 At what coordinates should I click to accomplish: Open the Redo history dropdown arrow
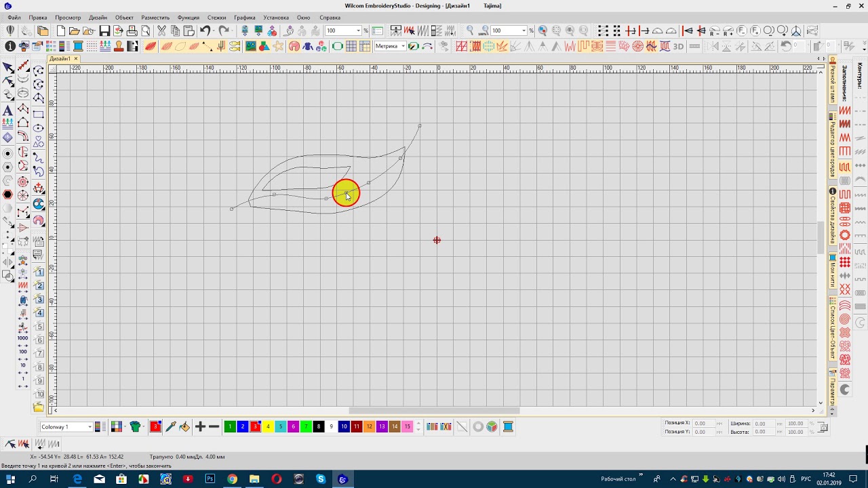click(x=231, y=31)
